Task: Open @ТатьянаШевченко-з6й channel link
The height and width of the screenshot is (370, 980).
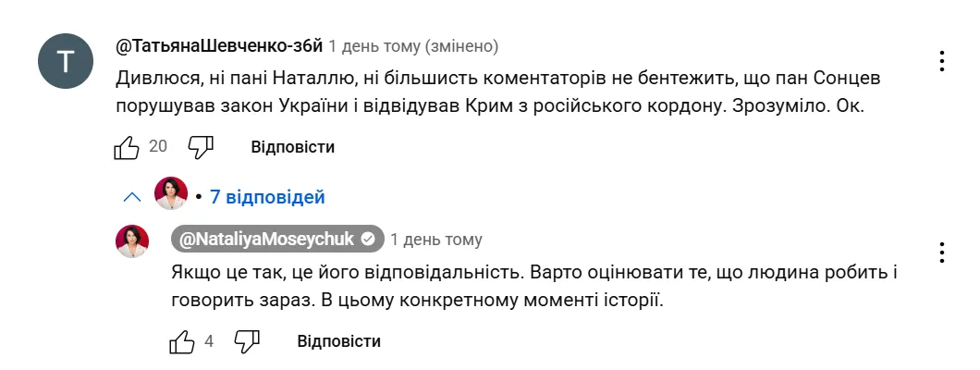Action: [x=219, y=45]
